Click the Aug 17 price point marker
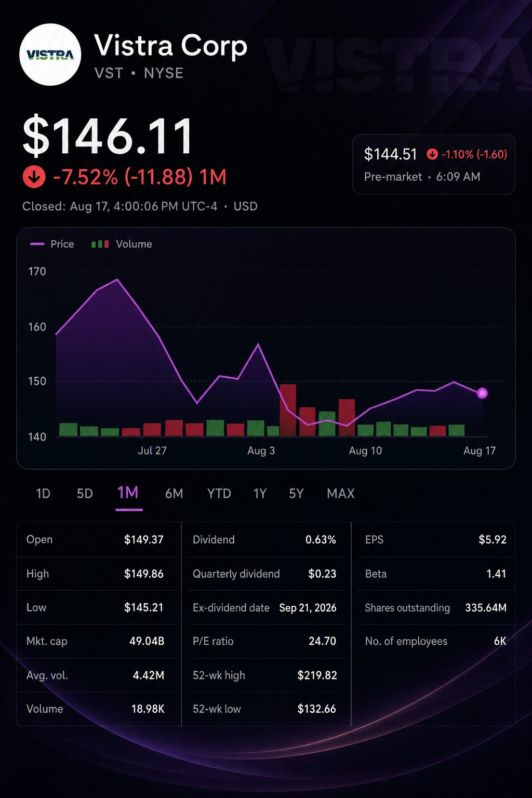This screenshot has width=532, height=798. (482, 393)
